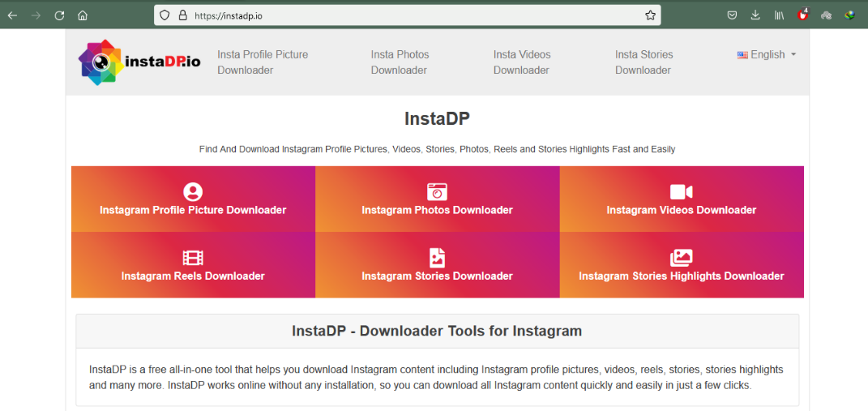Click the browser forward arrow
868x411 pixels.
36,15
